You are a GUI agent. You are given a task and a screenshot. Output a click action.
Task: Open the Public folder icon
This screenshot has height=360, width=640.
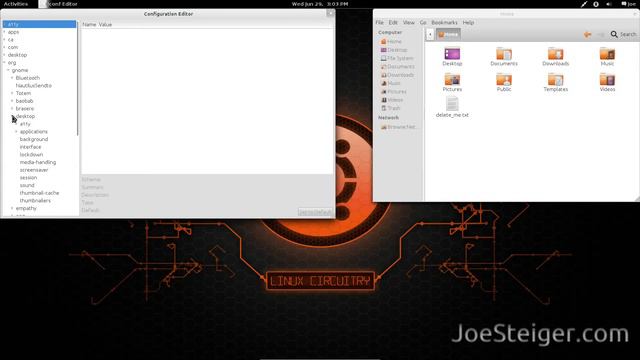[x=504, y=79]
